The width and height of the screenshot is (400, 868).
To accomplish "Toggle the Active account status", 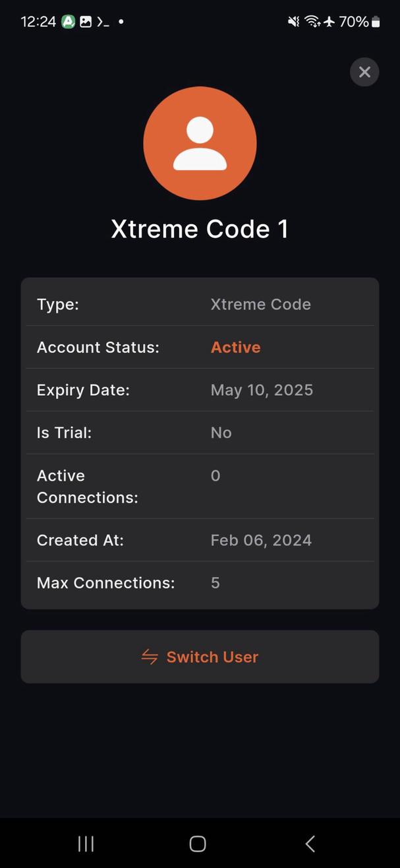I will coord(235,347).
